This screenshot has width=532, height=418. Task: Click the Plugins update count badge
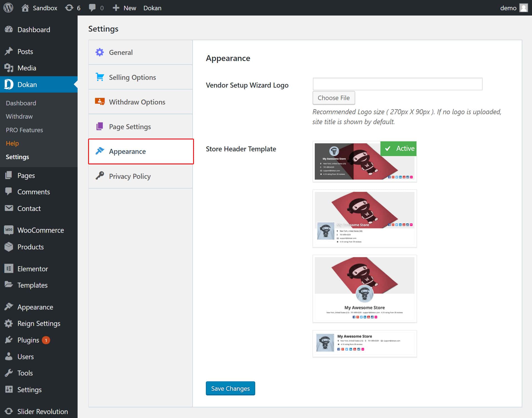tap(46, 340)
